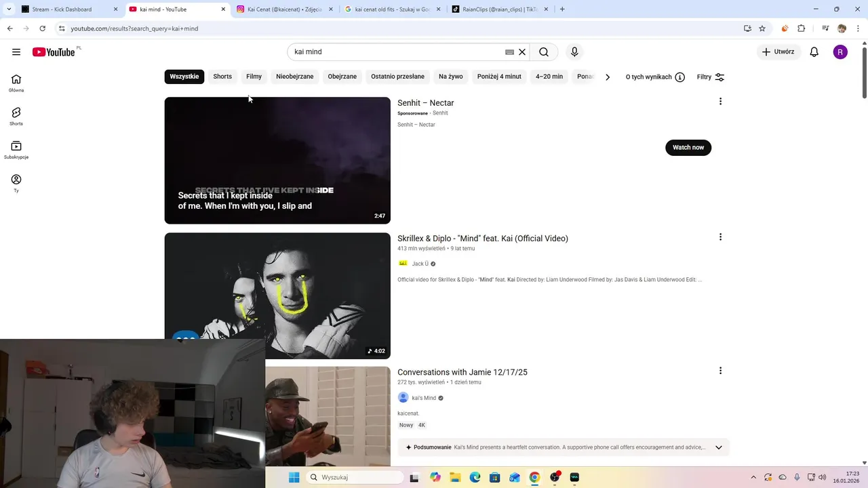Switch to Kai Cenat Instagram tab
868x488 pixels.
click(x=285, y=9)
